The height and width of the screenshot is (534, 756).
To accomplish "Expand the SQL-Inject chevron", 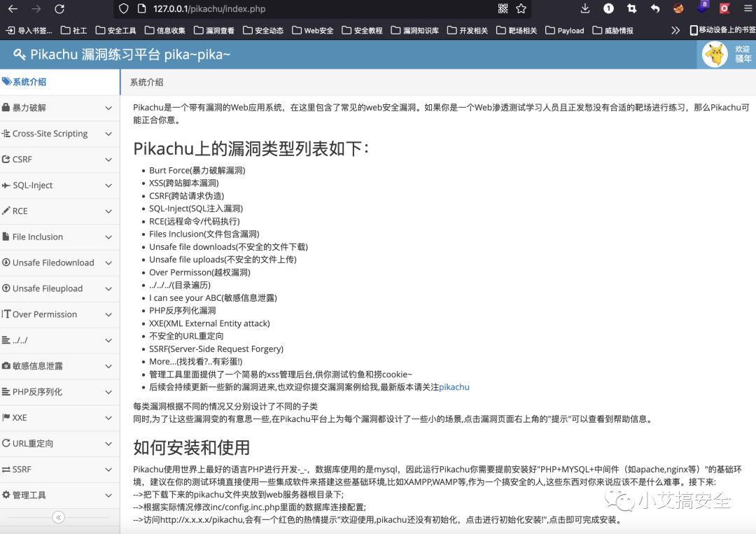I will [109, 185].
